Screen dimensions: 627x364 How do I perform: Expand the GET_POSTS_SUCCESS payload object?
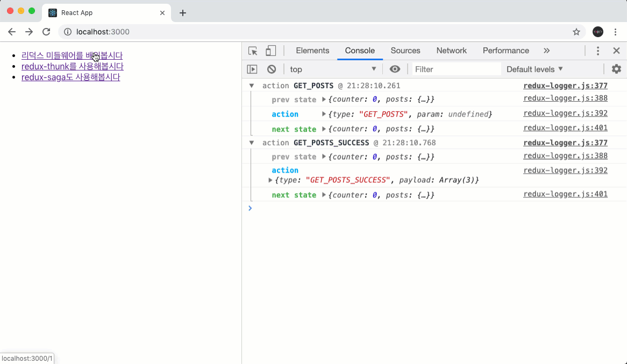click(270, 180)
